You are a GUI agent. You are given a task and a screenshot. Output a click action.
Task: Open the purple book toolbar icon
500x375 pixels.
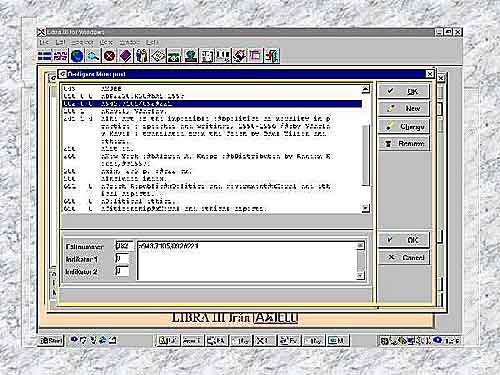coord(125,56)
